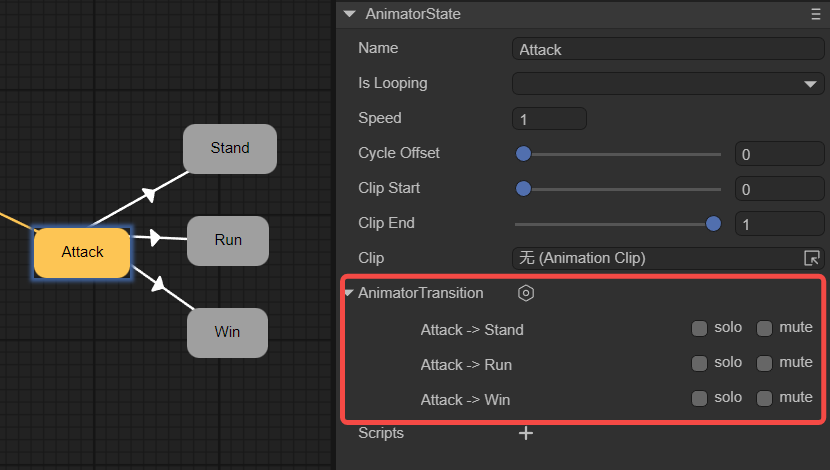Viewport: 830px width, 470px height.
Task: Click the arrow on Attack to Win transition
Action: coord(157,285)
